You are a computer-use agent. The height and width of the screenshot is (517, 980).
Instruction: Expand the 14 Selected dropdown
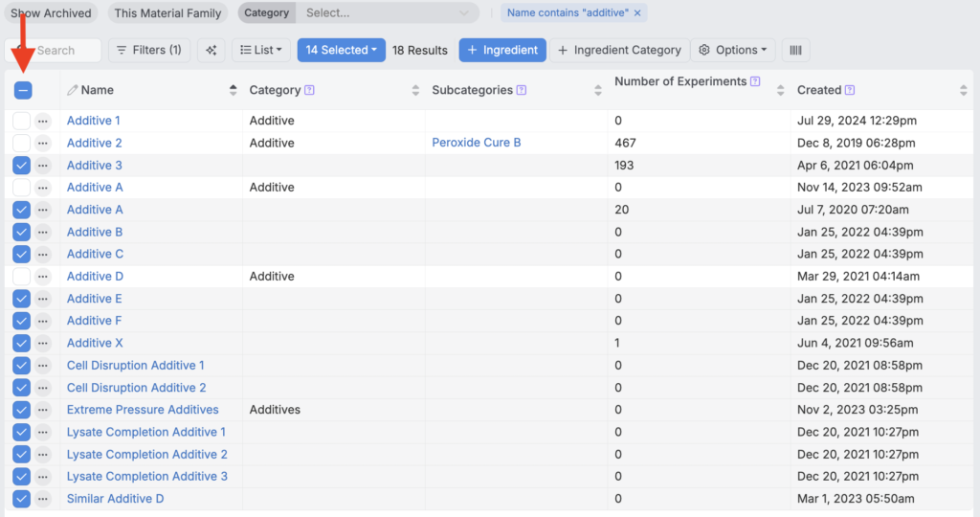pyautogui.click(x=341, y=50)
